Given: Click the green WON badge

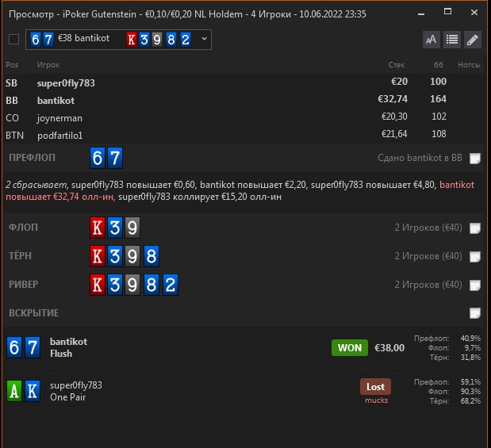Looking at the screenshot, I should click(350, 348).
